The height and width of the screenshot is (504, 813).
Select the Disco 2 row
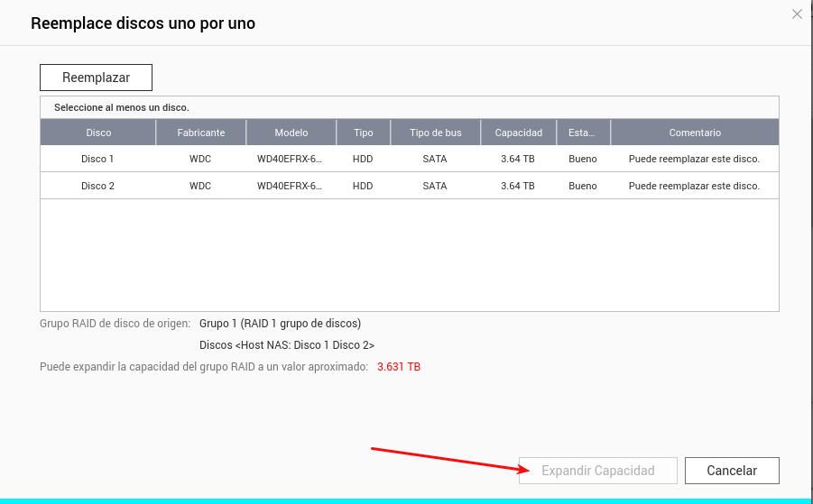(x=97, y=186)
